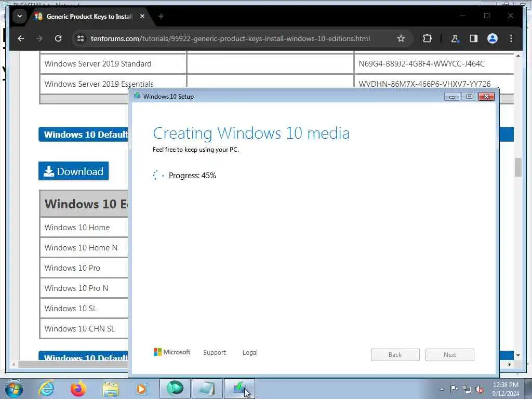Click the blue Download button on page
Screen dimensions: 532x399
click(74, 171)
